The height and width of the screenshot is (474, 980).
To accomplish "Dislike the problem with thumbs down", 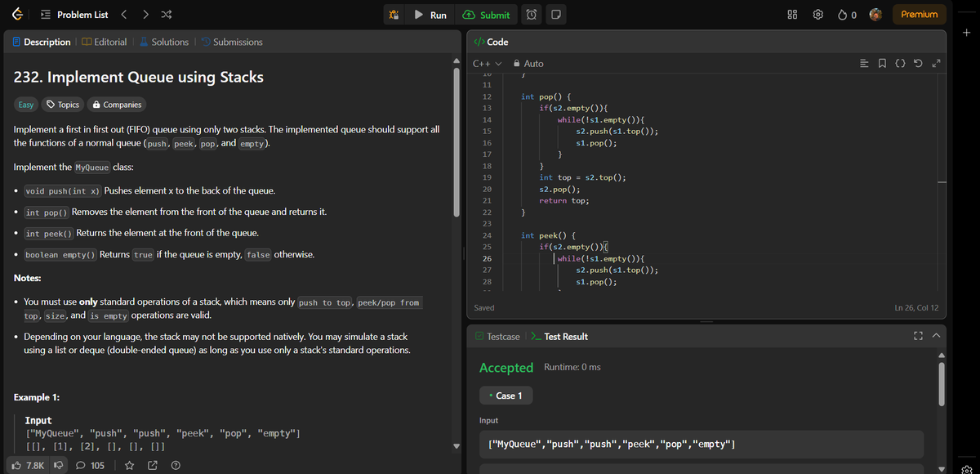I will [x=59, y=465].
